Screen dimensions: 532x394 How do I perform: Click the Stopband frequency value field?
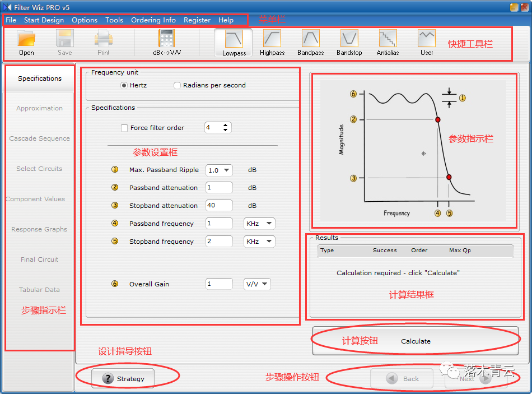tap(219, 242)
